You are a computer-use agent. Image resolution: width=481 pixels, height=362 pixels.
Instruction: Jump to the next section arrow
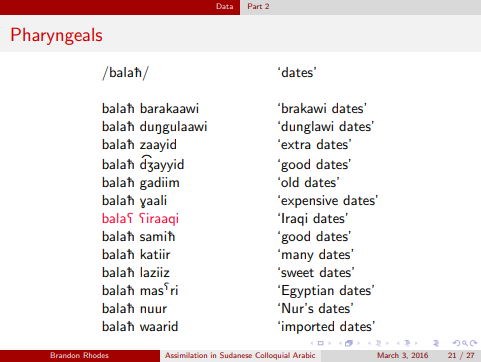point(416,343)
